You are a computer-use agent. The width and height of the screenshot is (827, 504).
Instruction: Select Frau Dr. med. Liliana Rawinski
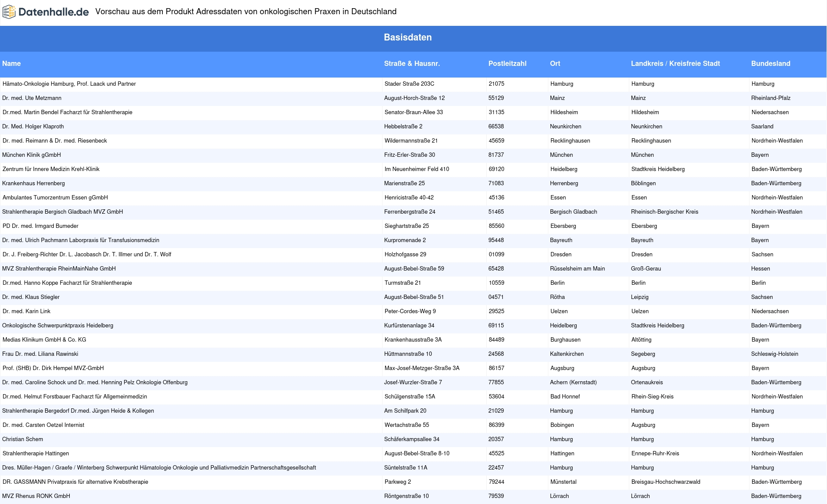(x=40, y=354)
